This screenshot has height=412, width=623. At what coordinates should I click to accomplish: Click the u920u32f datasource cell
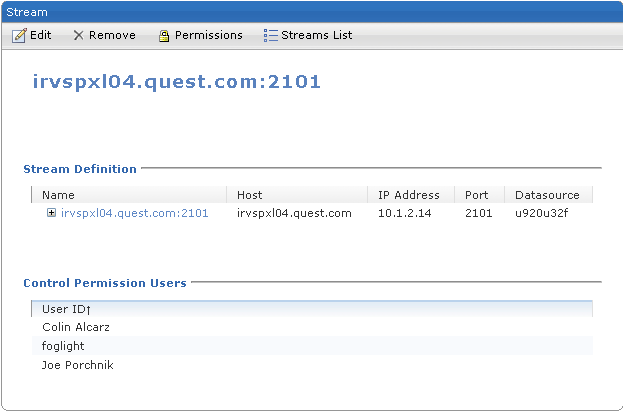coord(541,213)
